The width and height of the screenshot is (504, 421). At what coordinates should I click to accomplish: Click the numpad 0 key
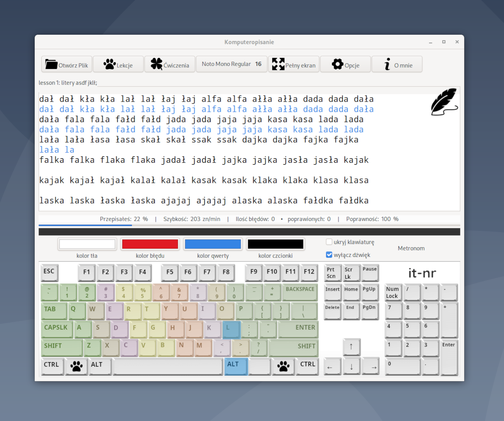pos(403,367)
